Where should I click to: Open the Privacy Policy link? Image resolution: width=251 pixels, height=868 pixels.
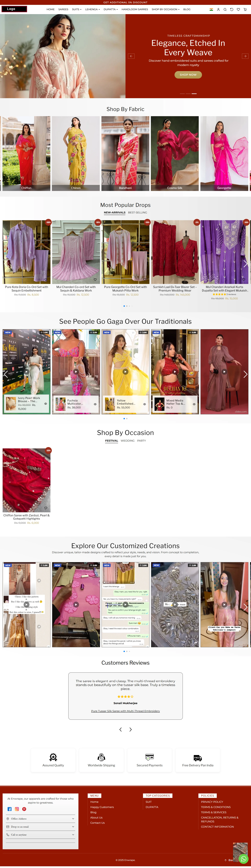(x=212, y=802)
